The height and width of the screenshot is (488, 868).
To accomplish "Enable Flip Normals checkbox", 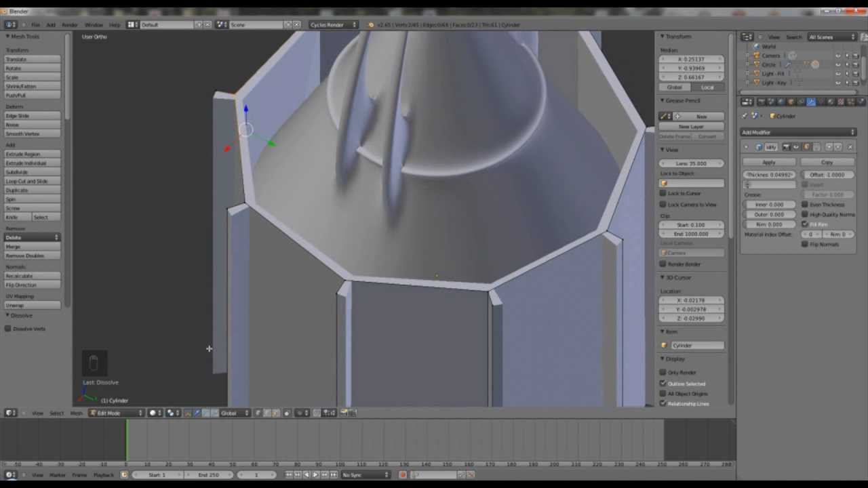I will click(x=805, y=244).
